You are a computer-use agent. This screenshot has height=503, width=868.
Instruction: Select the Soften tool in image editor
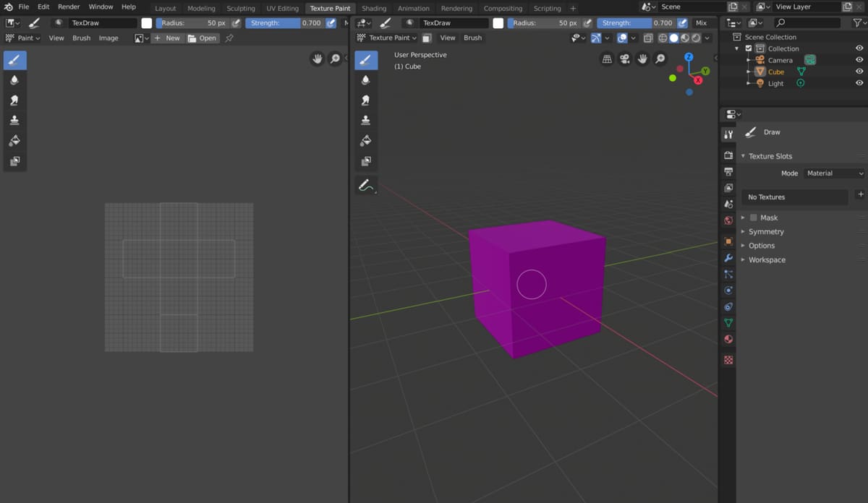tap(14, 80)
